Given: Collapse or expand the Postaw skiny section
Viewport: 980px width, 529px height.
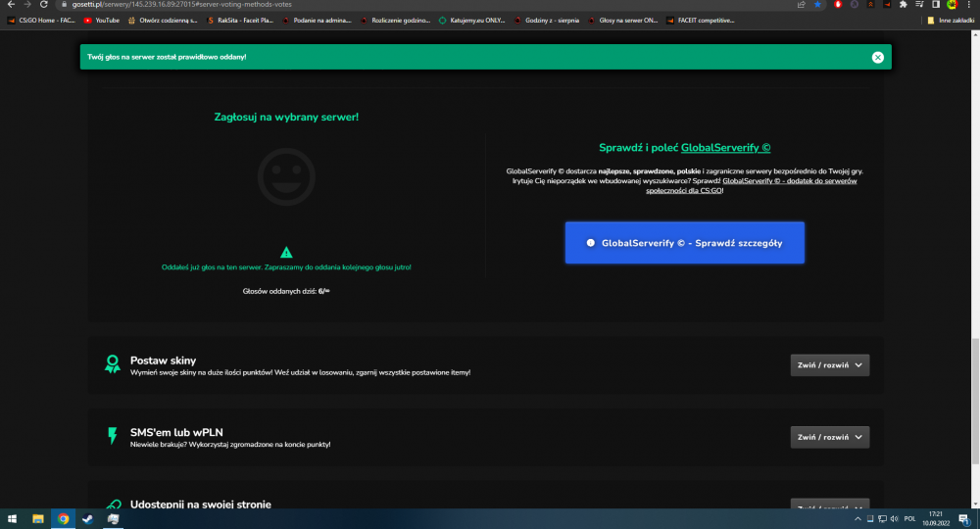Looking at the screenshot, I should click(x=829, y=365).
